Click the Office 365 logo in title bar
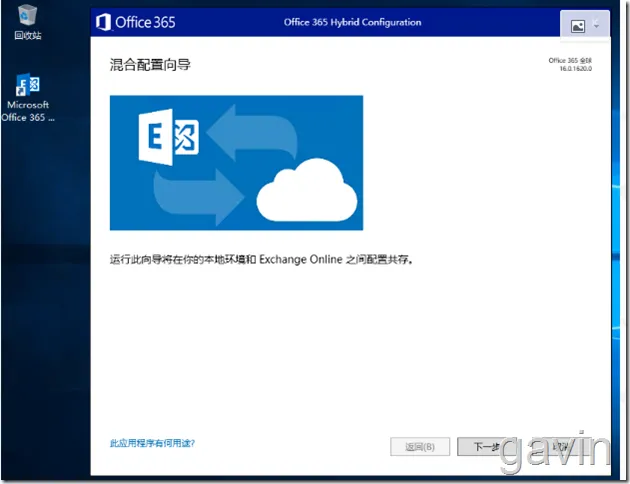 coord(135,22)
